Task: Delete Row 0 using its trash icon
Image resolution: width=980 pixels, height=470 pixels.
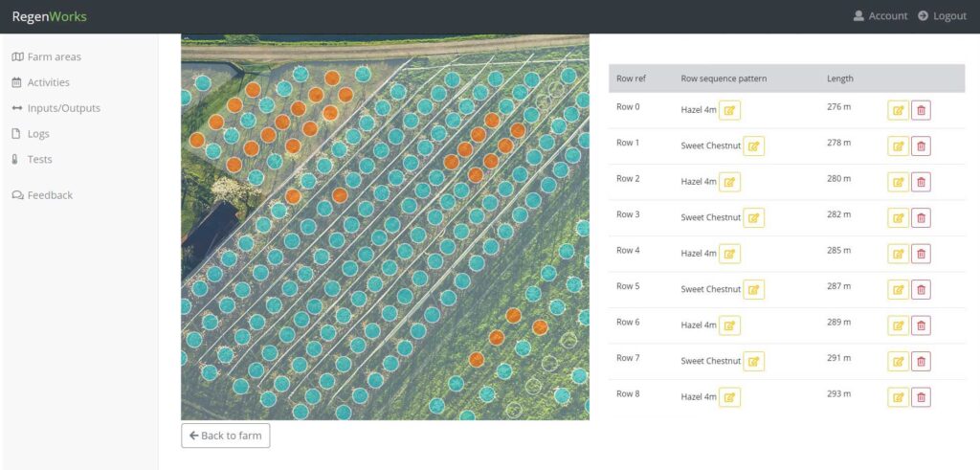Action: [x=921, y=111]
